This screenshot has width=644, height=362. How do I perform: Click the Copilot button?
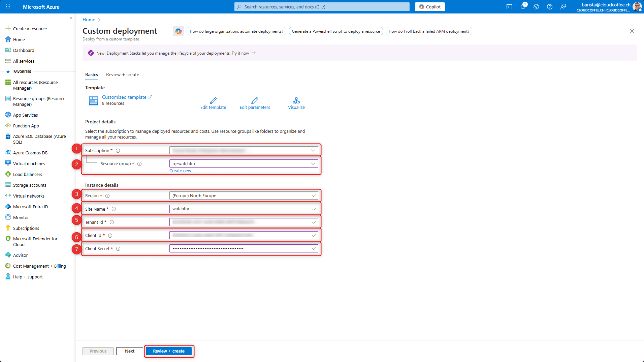430,7
